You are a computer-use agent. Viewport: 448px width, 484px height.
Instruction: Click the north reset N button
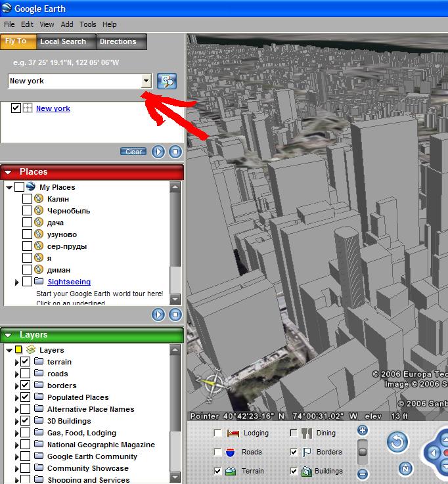tap(405, 469)
